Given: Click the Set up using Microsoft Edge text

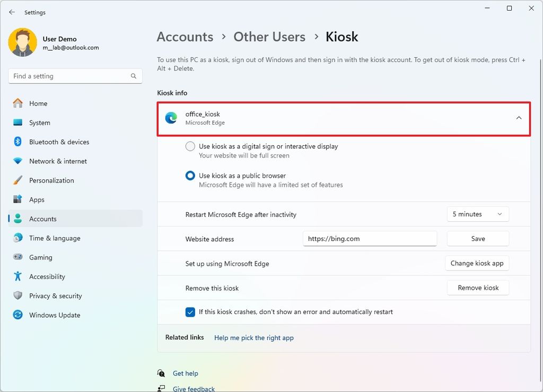Looking at the screenshot, I should pyautogui.click(x=227, y=264).
